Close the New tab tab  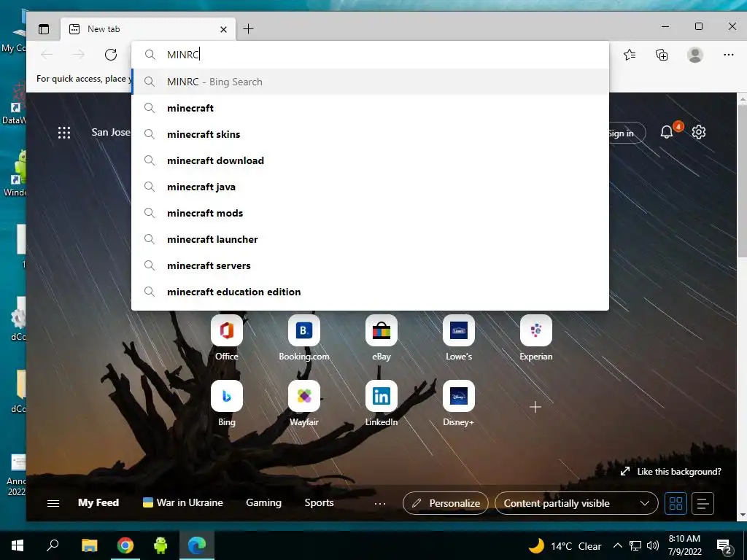223,29
